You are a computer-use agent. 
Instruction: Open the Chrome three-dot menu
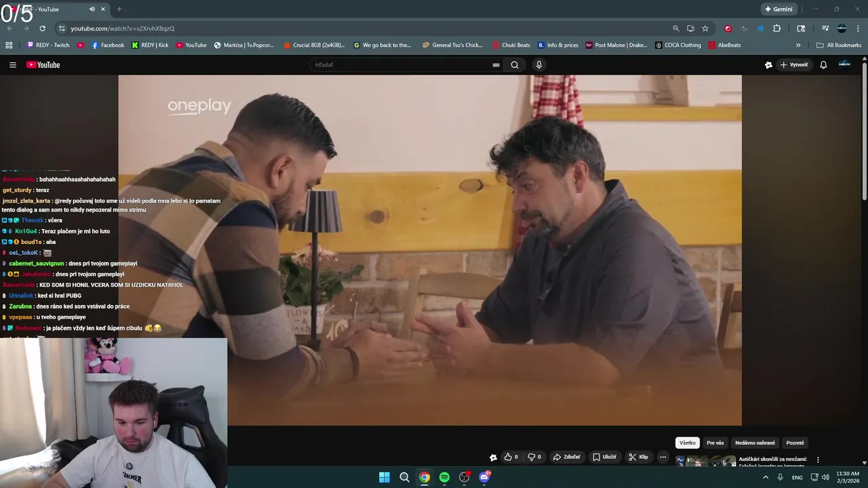(x=859, y=28)
